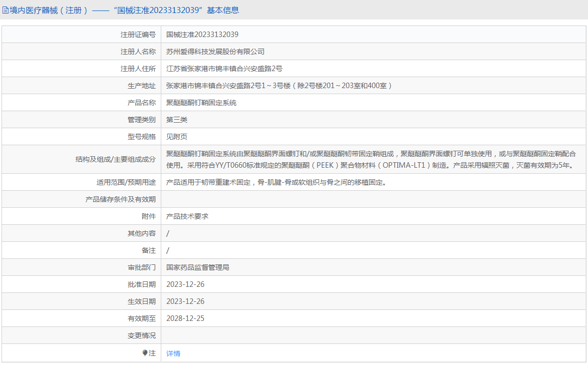Click the intended use text 产品适用于韧带重建术固定
The width and height of the screenshot is (588, 368).
pyautogui.click(x=276, y=182)
